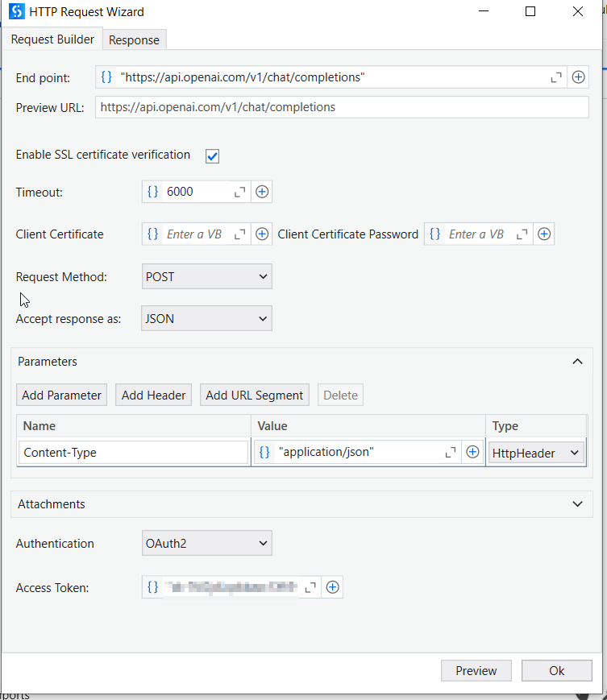The image size is (607, 700).
Task: Open braces icon in Timeout field
Action: point(152,192)
